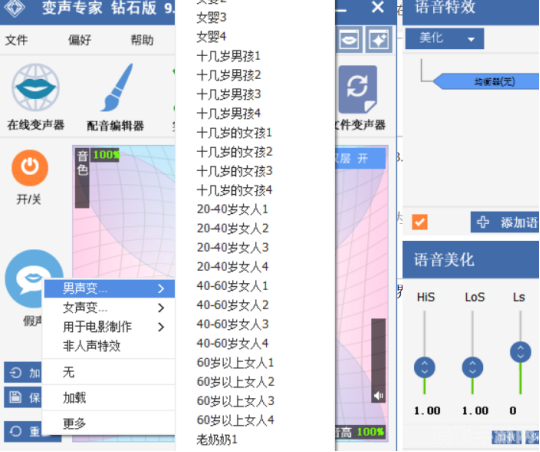Image resolution: width=540 pixels, height=452 pixels.
Task: Click the 均衡器(无) effect block
Action: pos(486,82)
